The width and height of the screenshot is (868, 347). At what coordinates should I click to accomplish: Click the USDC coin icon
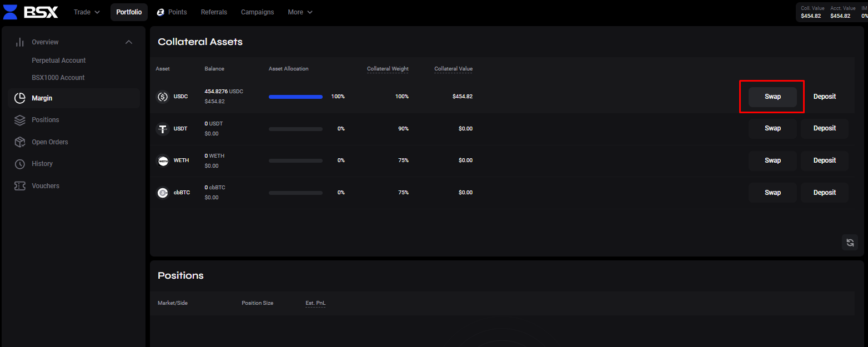(163, 97)
